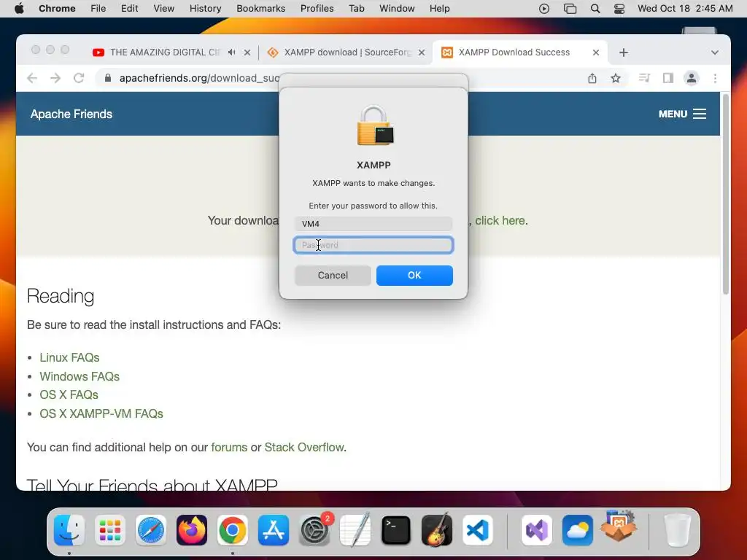Open the Help menu
This screenshot has height=560, width=747.
[439, 9]
